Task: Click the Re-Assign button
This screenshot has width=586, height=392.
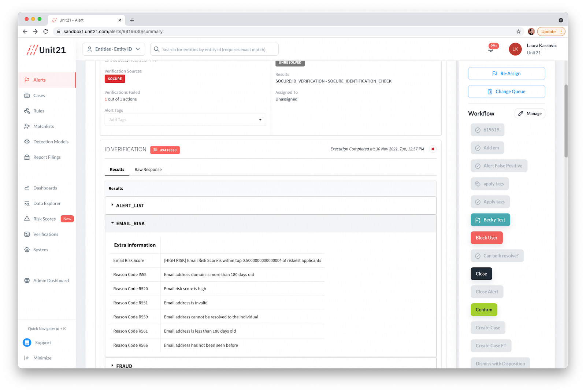Action: [x=507, y=74]
